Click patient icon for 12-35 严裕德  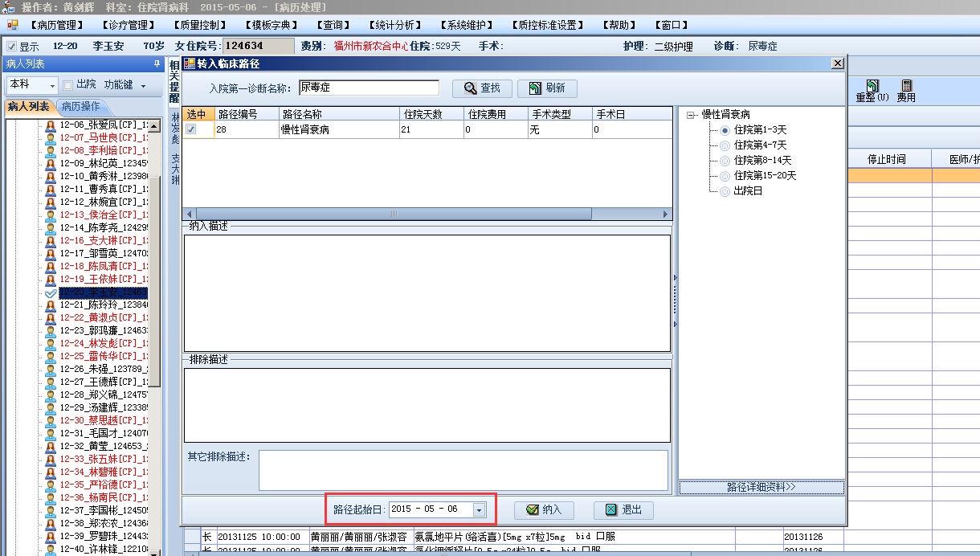(x=51, y=484)
